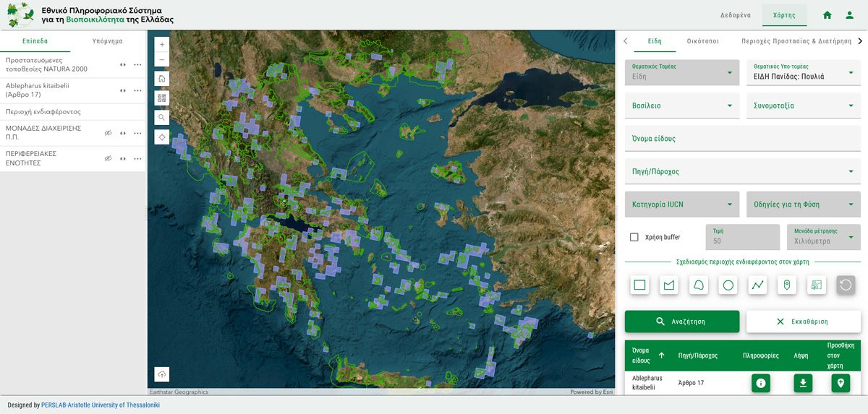Enable the Χρήση buffer checkbox
This screenshot has height=414, width=868.
(634, 237)
